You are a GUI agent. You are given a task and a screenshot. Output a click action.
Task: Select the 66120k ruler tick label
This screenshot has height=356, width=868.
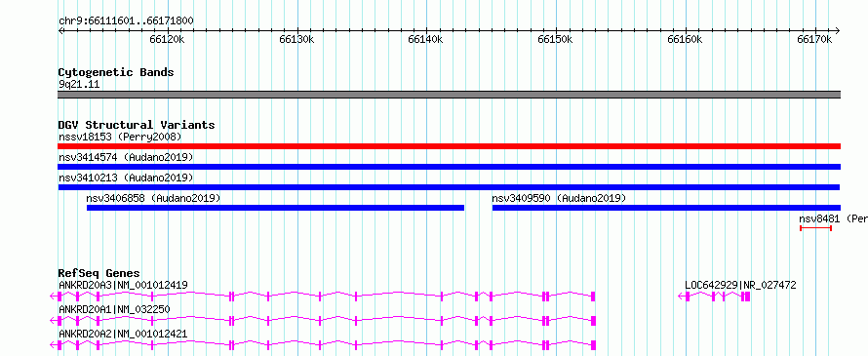point(167,39)
